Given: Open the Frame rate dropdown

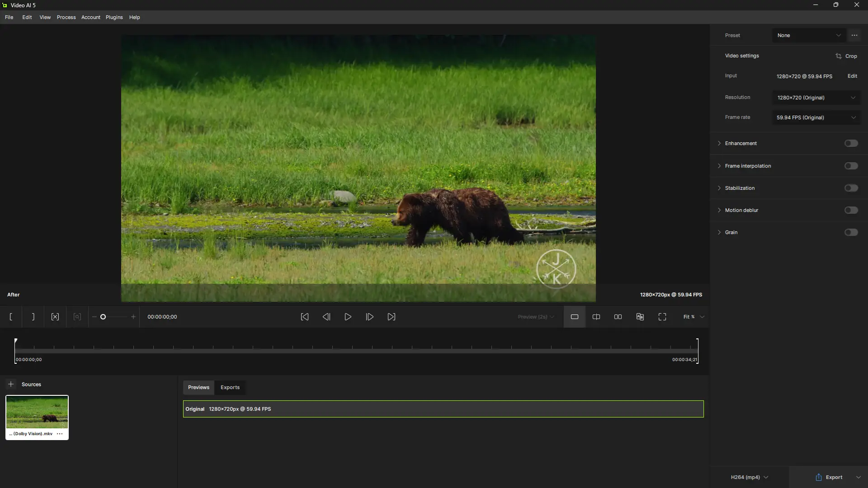Looking at the screenshot, I should click(x=816, y=117).
